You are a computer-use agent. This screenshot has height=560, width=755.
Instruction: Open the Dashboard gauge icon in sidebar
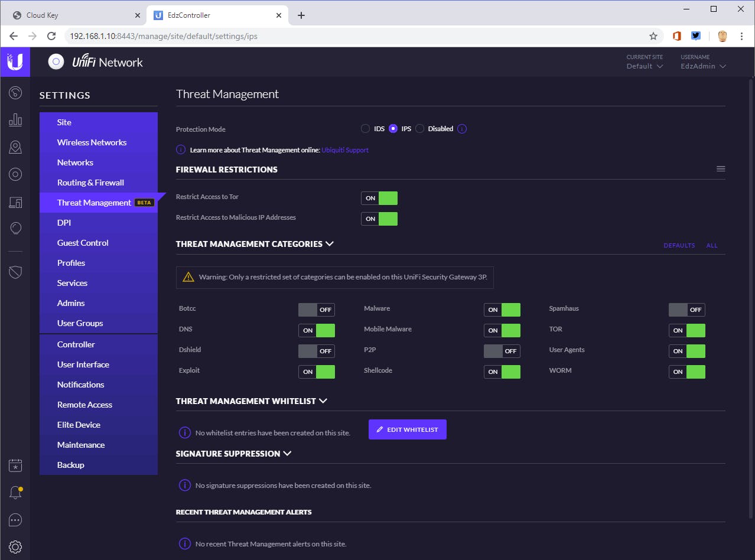point(15,93)
